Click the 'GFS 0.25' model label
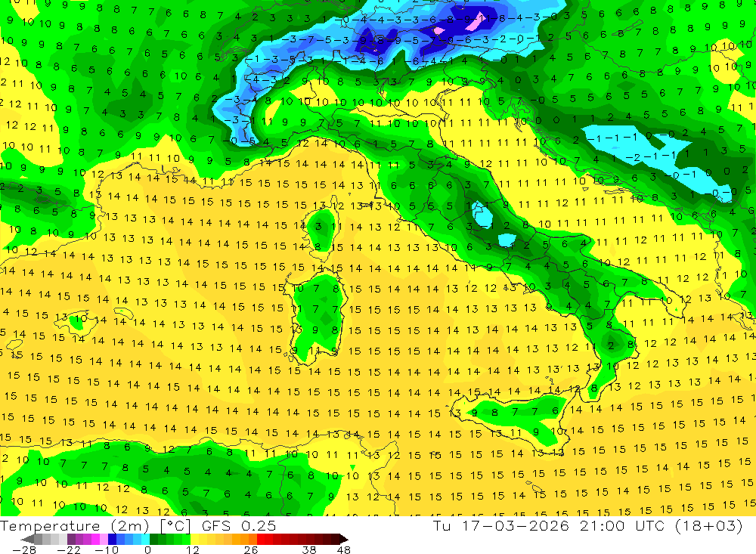This screenshot has width=756, height=554. tap(239, 526)
